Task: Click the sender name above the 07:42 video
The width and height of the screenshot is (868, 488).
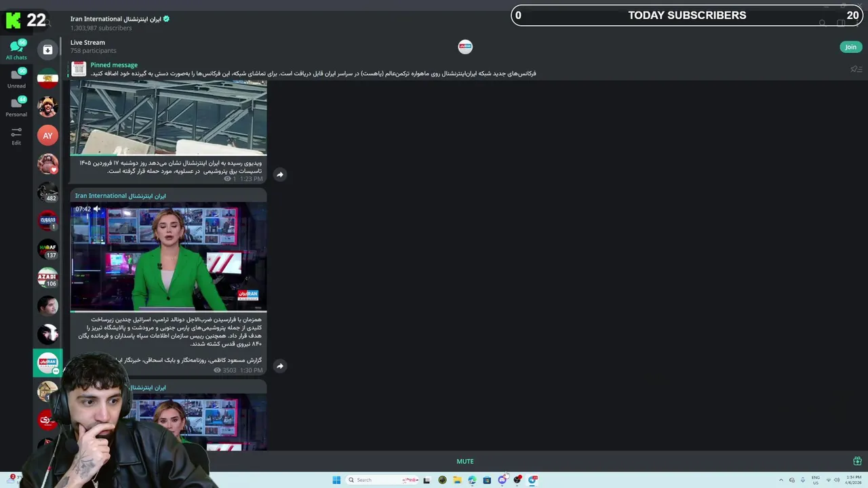Action: tap(120, 196)
